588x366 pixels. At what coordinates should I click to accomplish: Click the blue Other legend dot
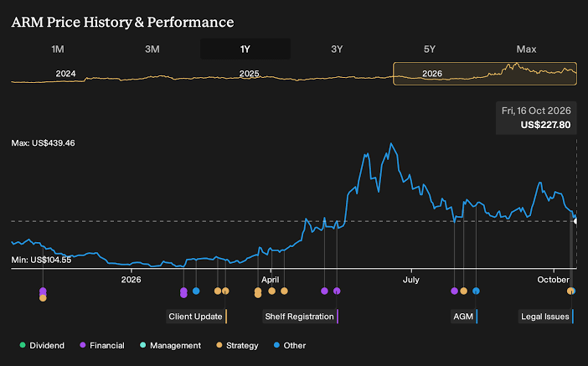point(276,345)
